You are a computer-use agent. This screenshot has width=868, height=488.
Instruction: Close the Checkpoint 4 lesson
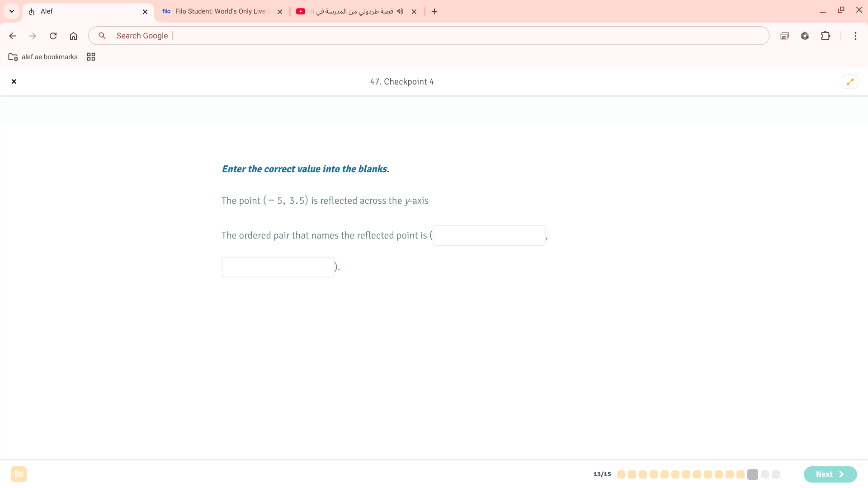coord(14,82)
